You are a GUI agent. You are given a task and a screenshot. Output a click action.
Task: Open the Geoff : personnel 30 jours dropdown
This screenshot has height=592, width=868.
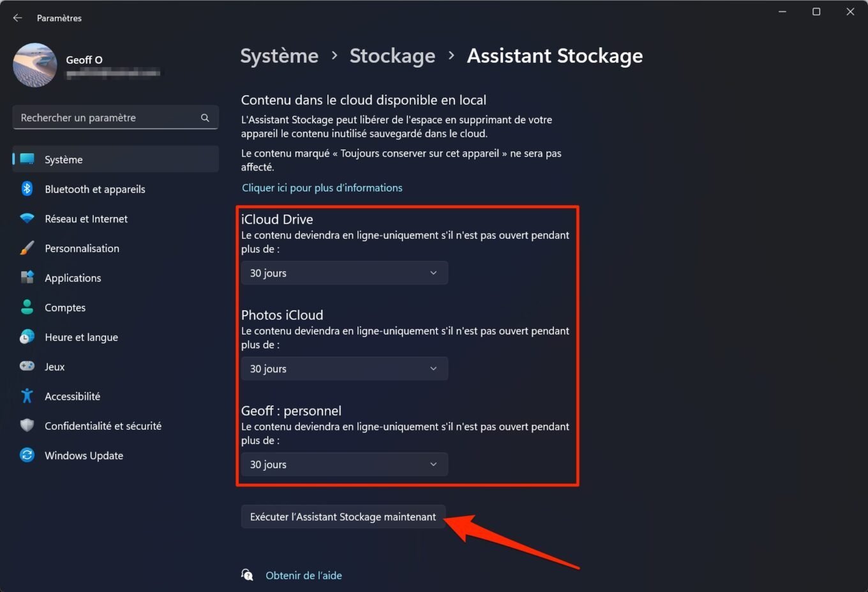tap(345, 464)
